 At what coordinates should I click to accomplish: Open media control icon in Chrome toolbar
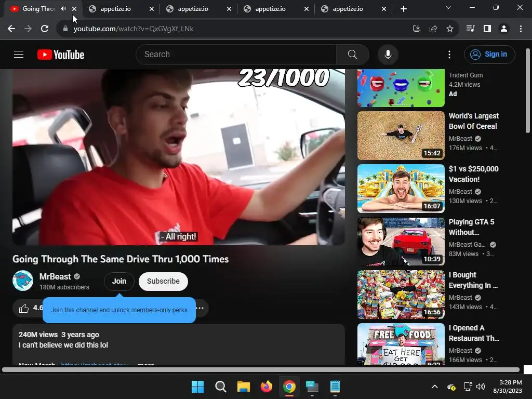pos(470,29)
